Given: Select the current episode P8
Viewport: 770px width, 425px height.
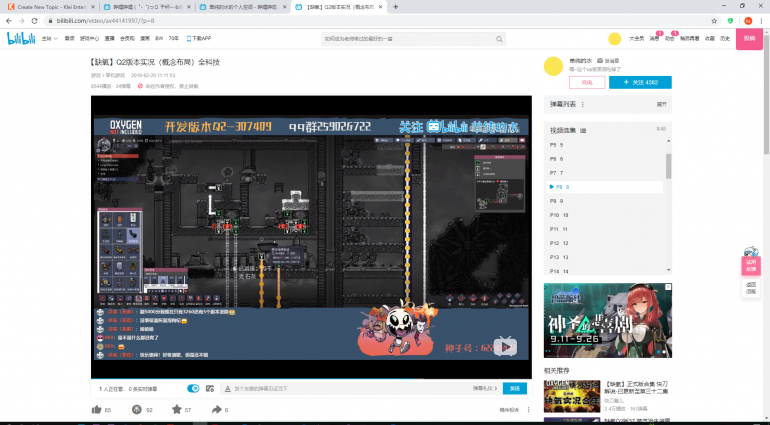Looking at the screenshot, I should click(x=605, y=187).
